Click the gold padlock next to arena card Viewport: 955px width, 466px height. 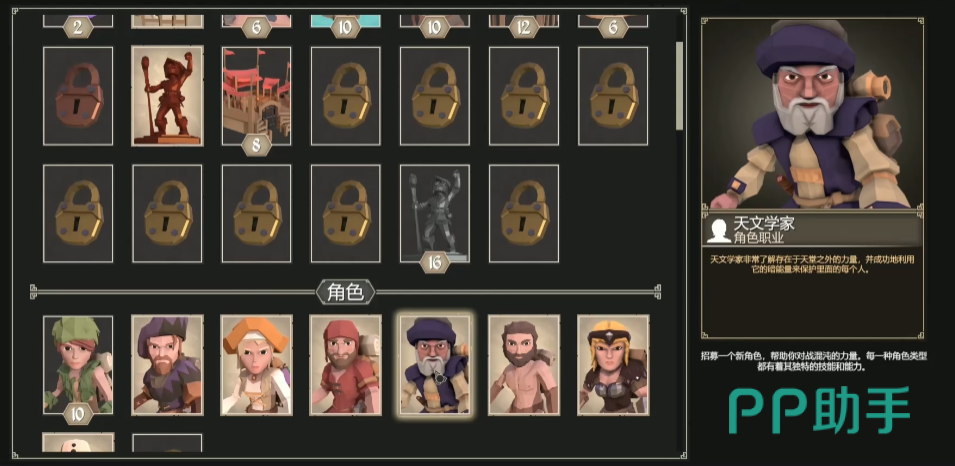[x=345, y=96]
